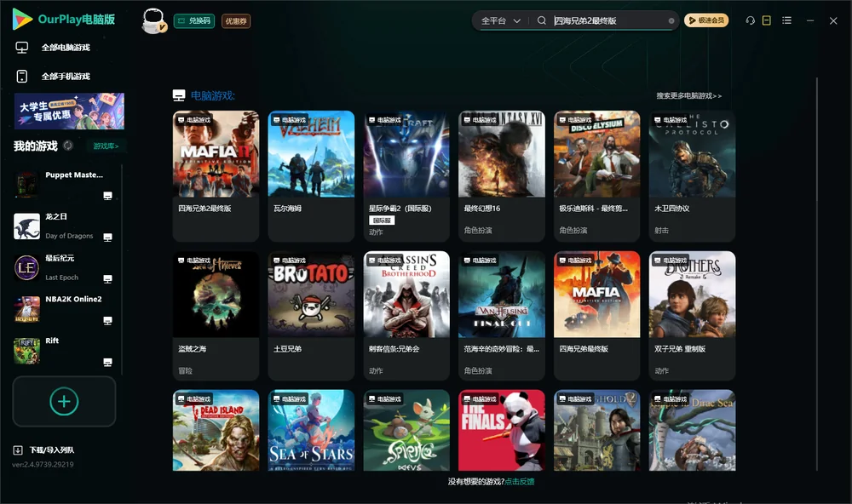Click the PC icon on NBA2K Online2 row
The width and height of the screenshot is (852, 504).
[x=107, y=320]
